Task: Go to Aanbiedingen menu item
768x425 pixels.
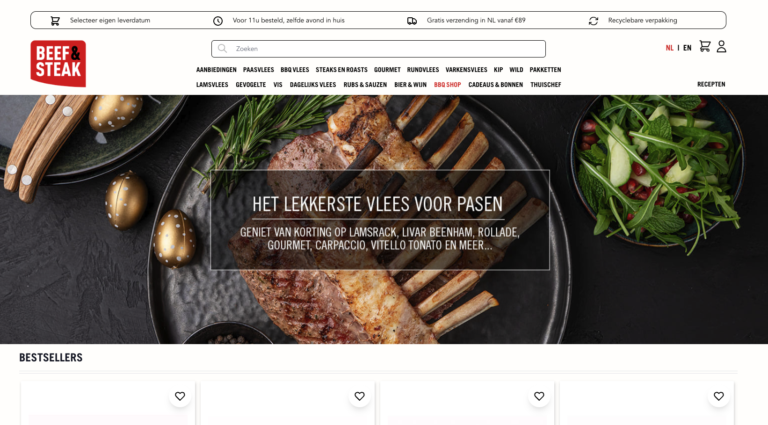Action: pyautogui.click(x=216, y=70)
